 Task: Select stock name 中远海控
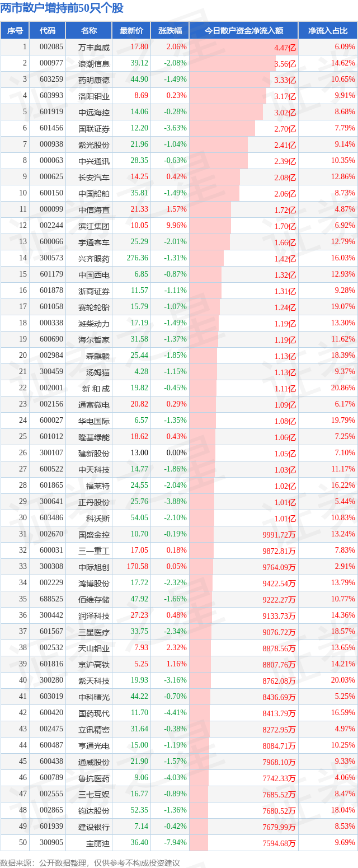(94, 112)
